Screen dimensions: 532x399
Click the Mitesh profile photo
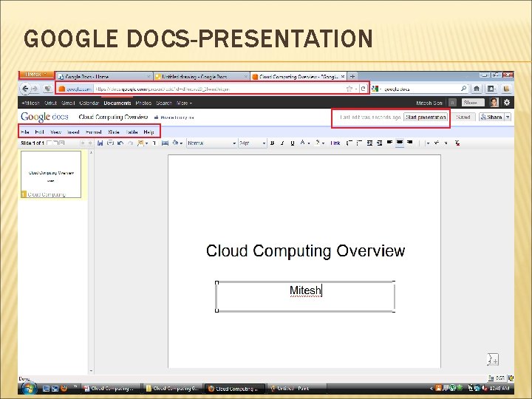point(494,103)
